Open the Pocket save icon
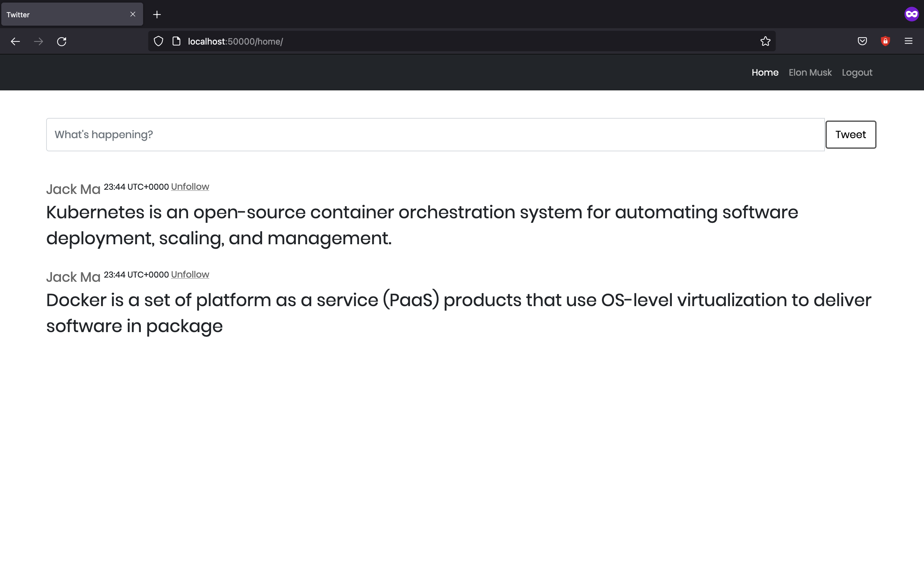 point(862,41)
